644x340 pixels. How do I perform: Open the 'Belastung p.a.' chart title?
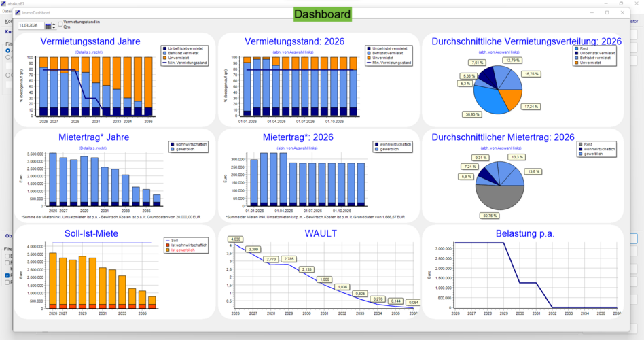tap(525, 233)
